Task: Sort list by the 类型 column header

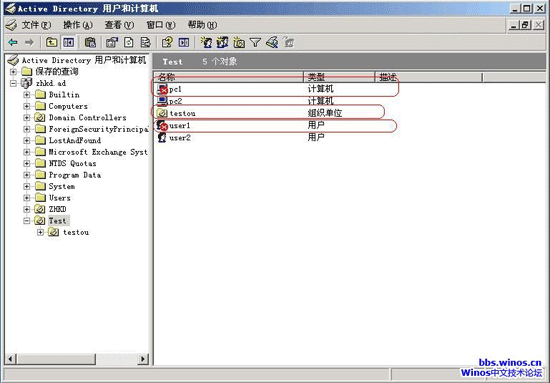Action: 339,77
